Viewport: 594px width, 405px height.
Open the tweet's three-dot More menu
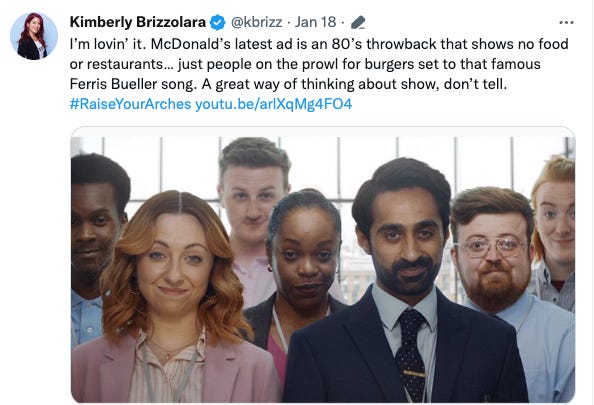click(566, 23)
